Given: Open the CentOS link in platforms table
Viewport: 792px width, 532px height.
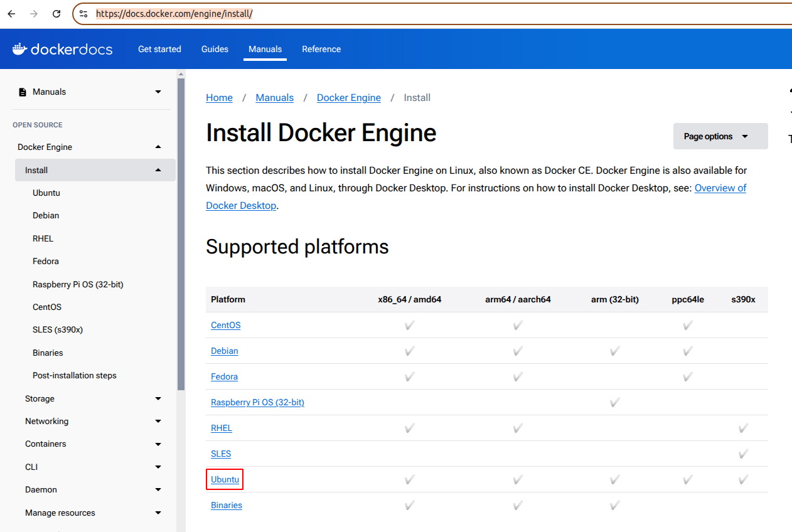Looking at the screenshot, I should click(225, 325).
